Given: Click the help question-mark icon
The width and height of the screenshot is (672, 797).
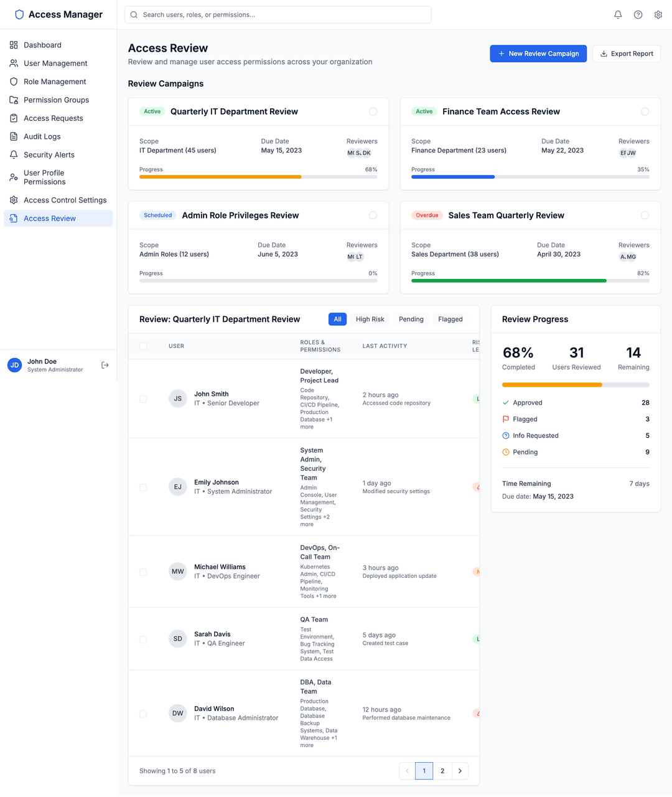Looking at the screenshot, I should click(638, 14).
